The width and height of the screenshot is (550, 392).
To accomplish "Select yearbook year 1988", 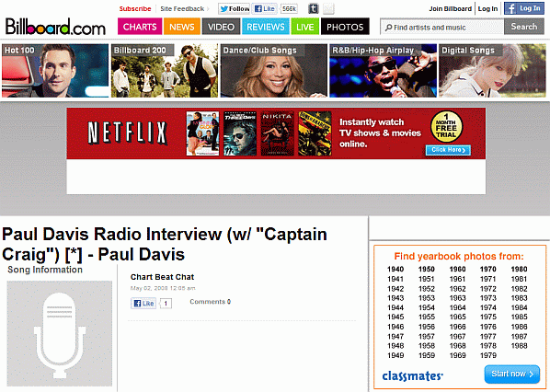I will 519,346.
